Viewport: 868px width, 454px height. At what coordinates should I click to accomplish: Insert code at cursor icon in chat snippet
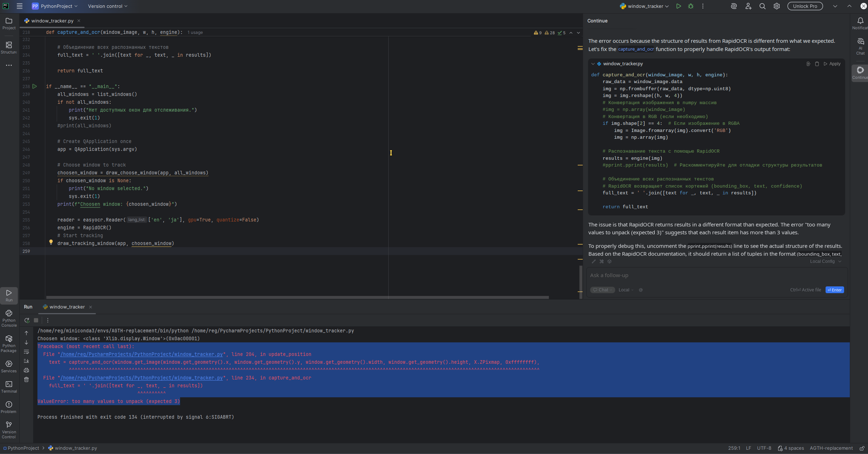coord(808,64)
